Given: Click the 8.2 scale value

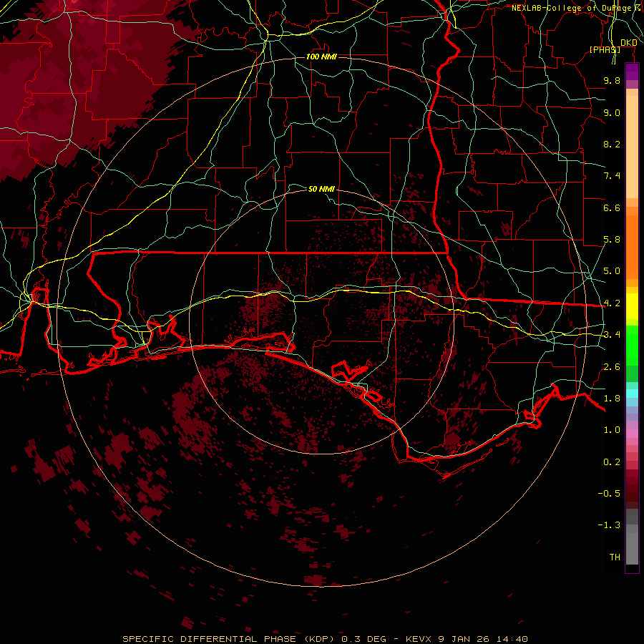Looking at the screenshot, I should coord(612,144).
